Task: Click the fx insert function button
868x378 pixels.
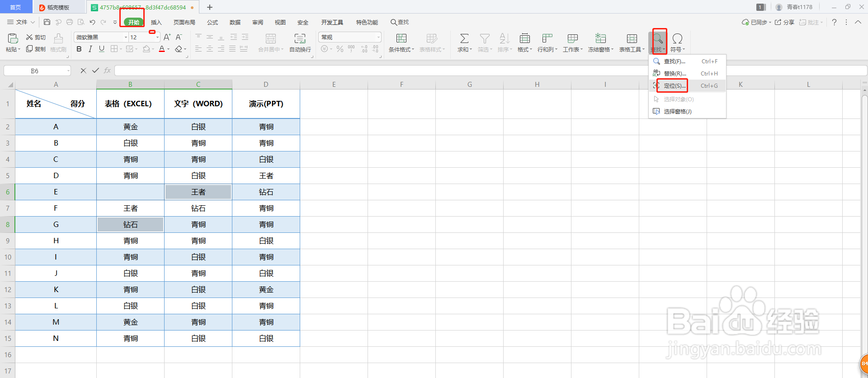Action: click(x=107, y=71)
